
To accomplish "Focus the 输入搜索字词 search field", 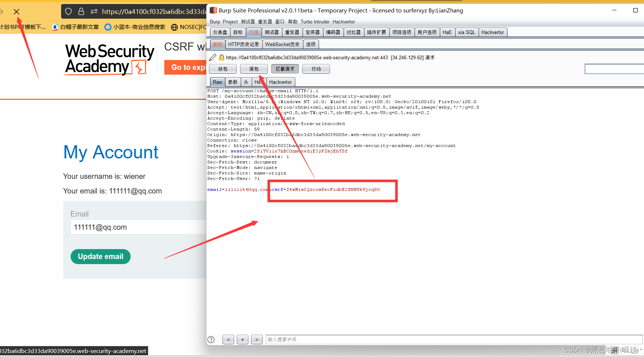I will [x=454, y=339].
